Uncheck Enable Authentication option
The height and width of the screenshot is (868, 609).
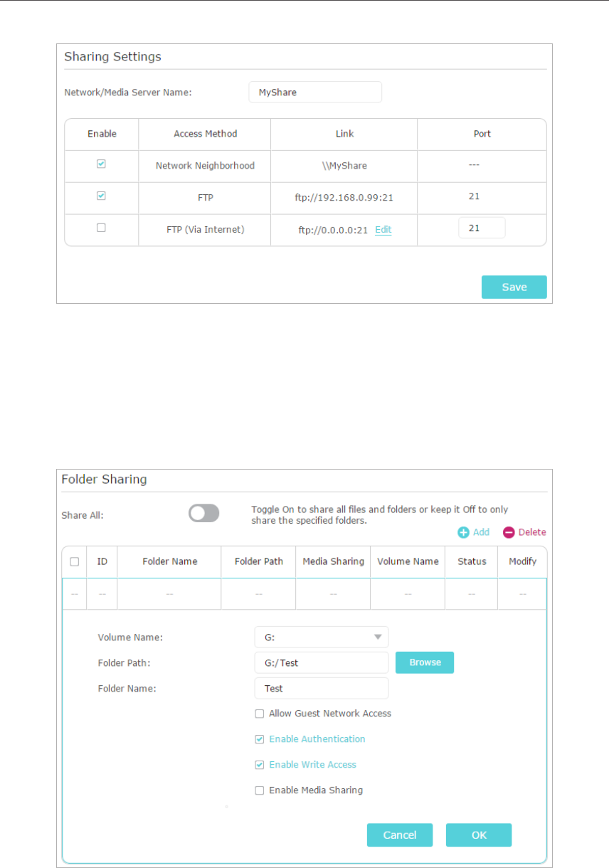point(260,739)
